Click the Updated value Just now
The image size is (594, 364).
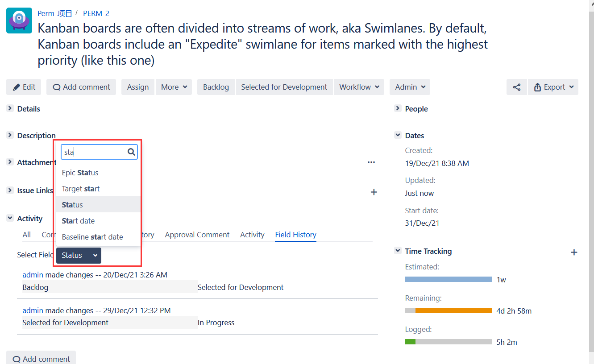point(420,193)
